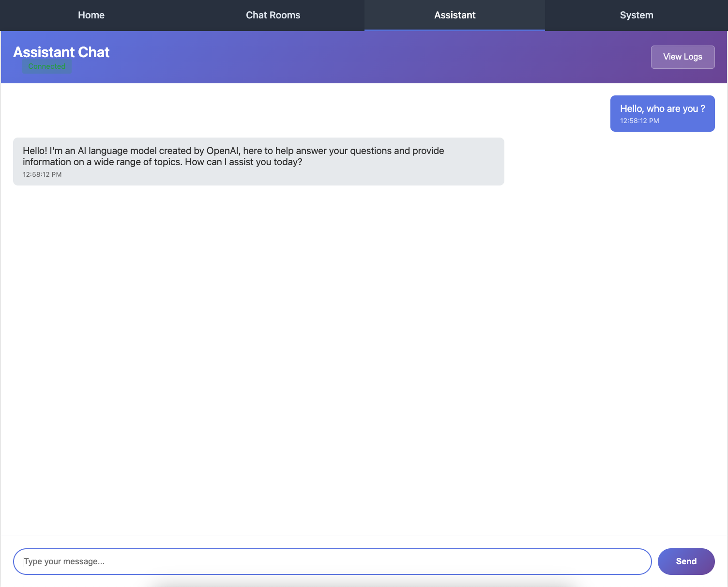Click the Connected status badge
This screenshot has height=587, width=728.
(x=47, y=66)
